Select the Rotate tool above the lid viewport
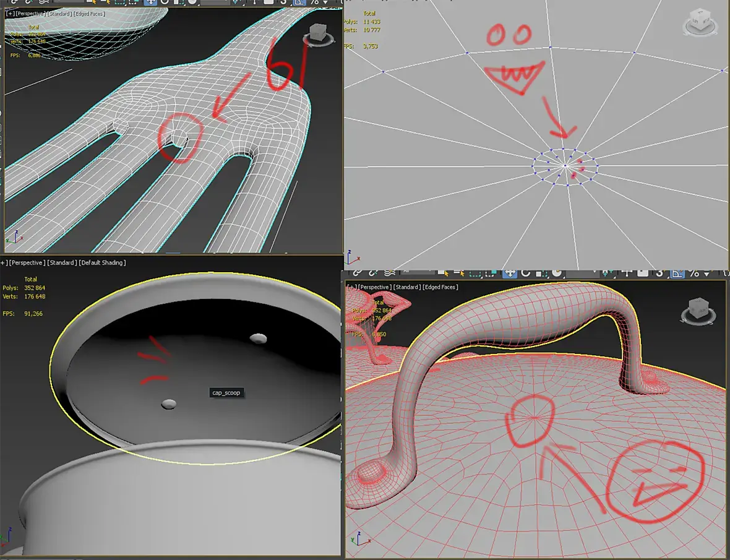Image resolution: width=730 pixels, height=560 pixels. point(526,273)
